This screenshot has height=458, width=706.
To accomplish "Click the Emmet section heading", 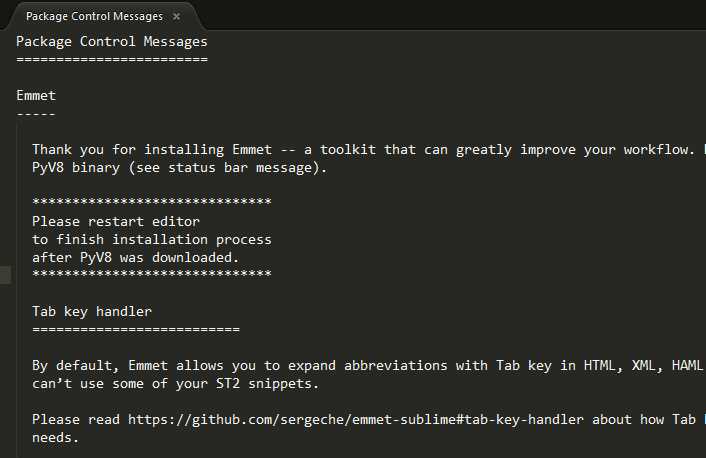I will click(36, 96).
